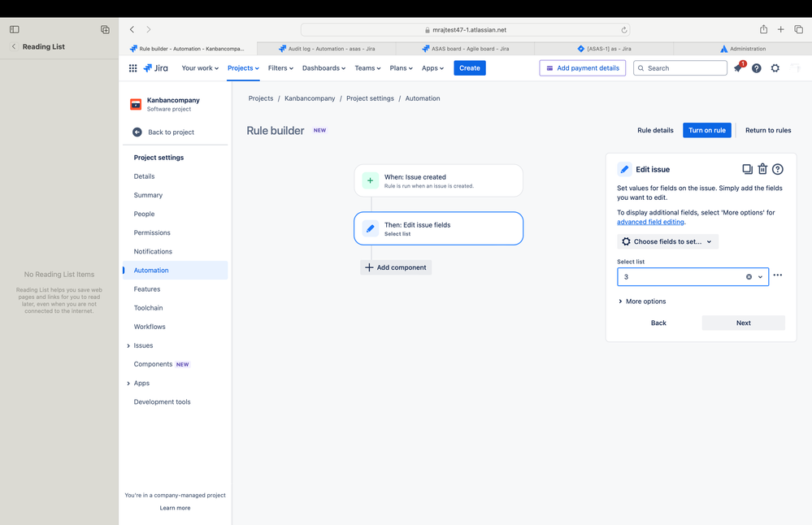
Task: Show Safari tab overview
Action: click(798, 29)
